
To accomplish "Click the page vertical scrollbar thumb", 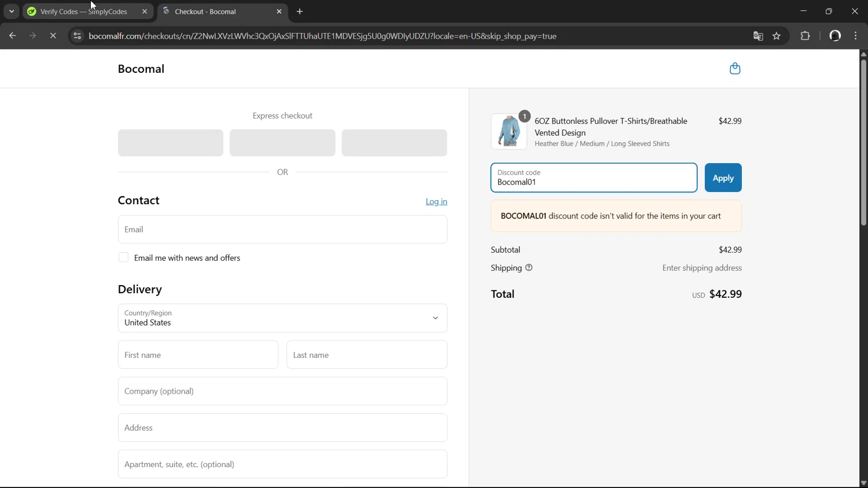I will pyautogui.click(x=863, y=142).
